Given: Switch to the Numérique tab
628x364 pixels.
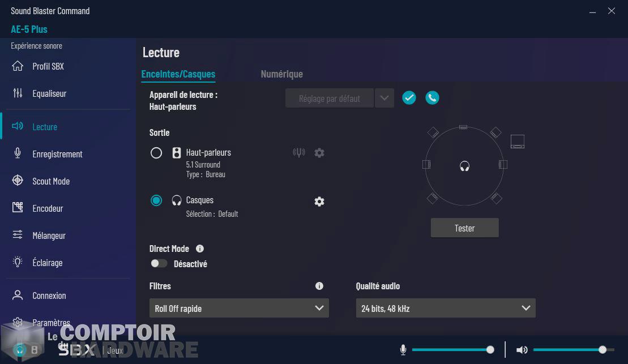Looking at the screenshot, I should [x=281, y=74].
